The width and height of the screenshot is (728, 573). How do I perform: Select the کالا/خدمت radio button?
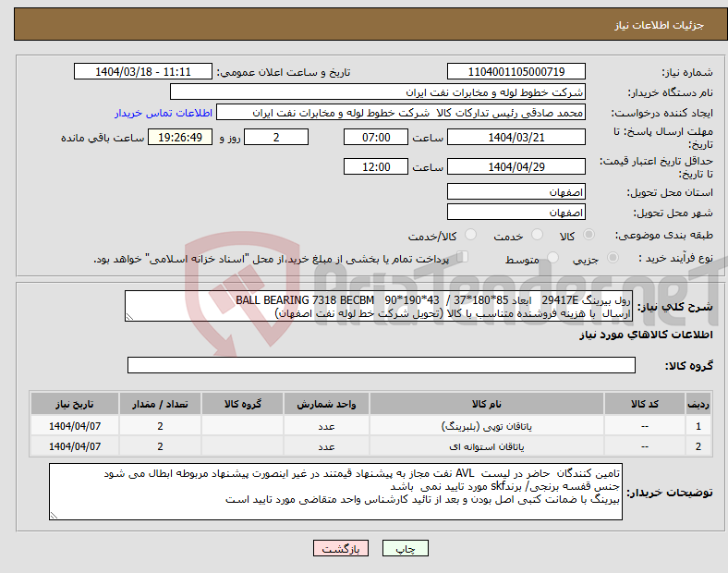(471, 235)
